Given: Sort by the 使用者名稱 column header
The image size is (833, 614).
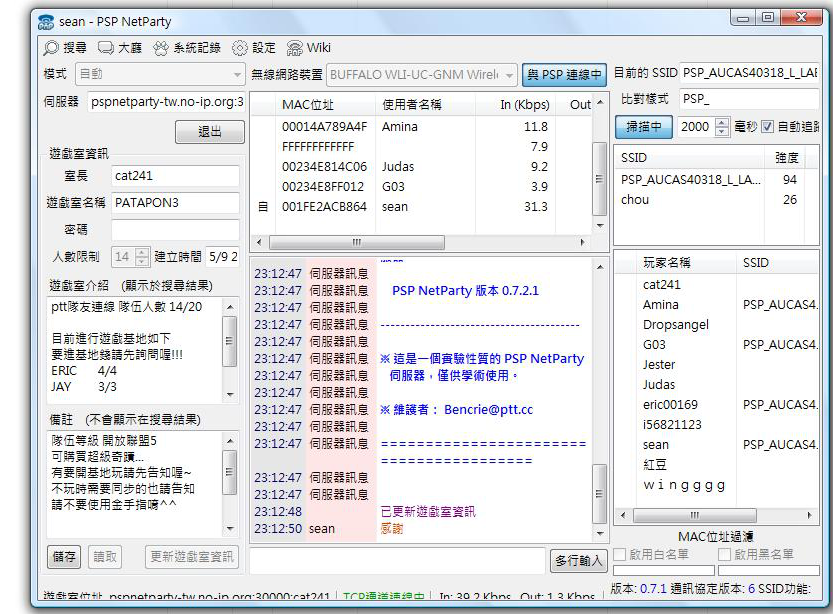Looking at the screenshot, I should 426,105.
